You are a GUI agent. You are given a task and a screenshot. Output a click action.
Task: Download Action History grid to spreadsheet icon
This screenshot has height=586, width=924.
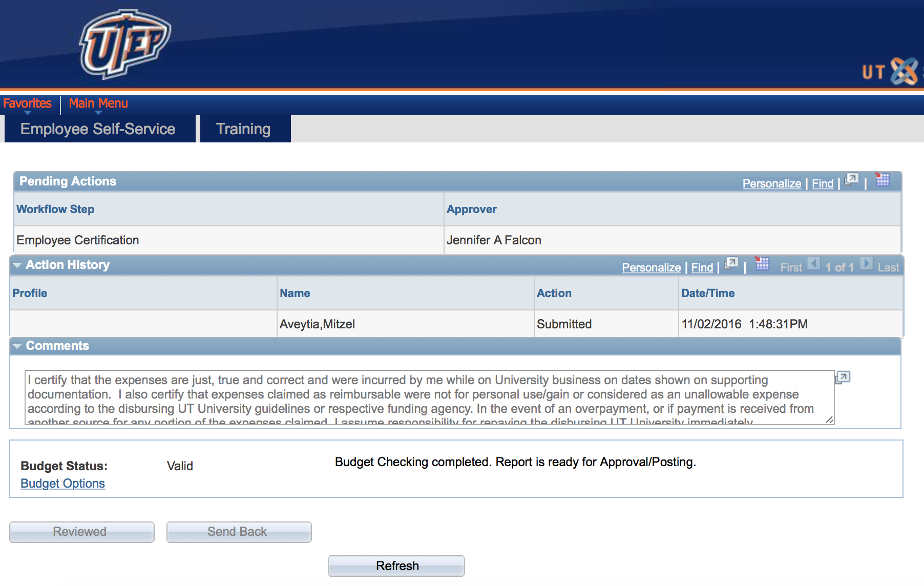pyautogui.click(x=762, y=264)
